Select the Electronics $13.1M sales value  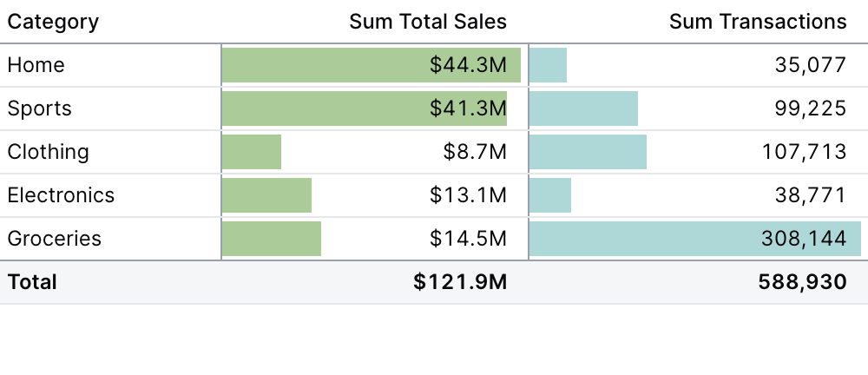[468, 195]
